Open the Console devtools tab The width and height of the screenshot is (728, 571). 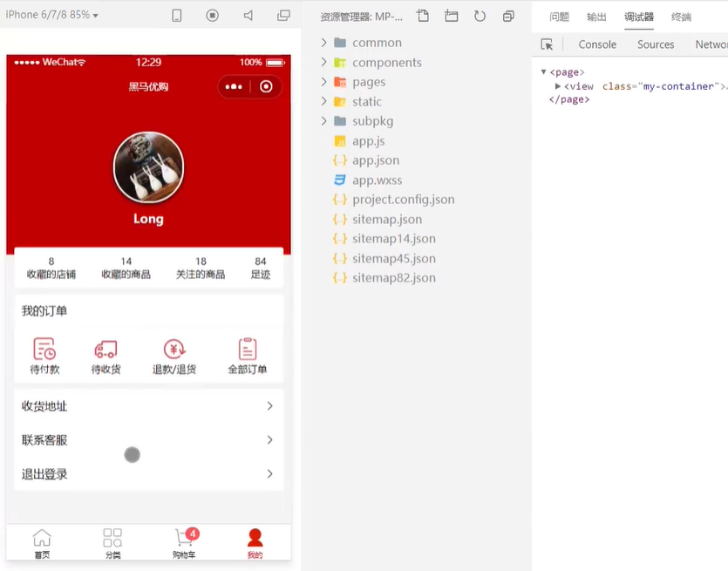(x=597, y=44)
